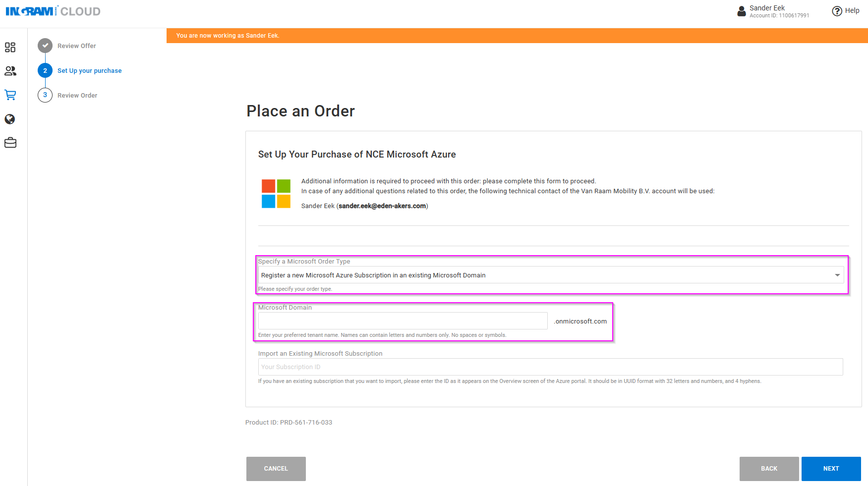Focus the Microsoft Domain input field
Image resolution: width=868 pixels, height=486 pixels.
(x=403, y=321)
